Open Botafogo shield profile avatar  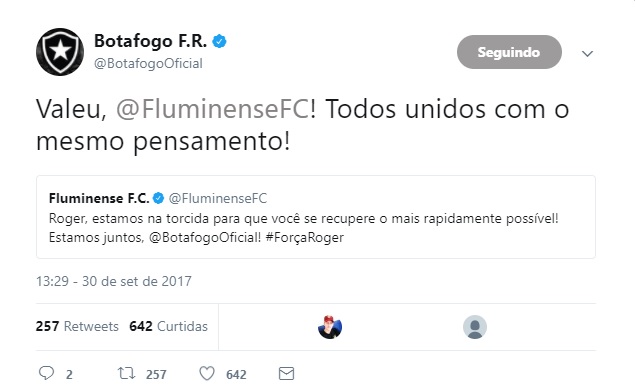[x=60, y=52]
